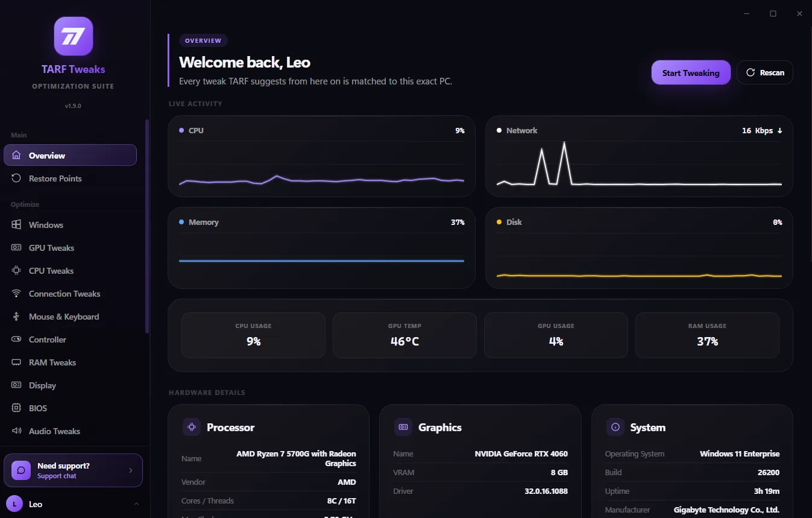Click the support chat bubble icon

pyautogui.click(x=21, y=470)
